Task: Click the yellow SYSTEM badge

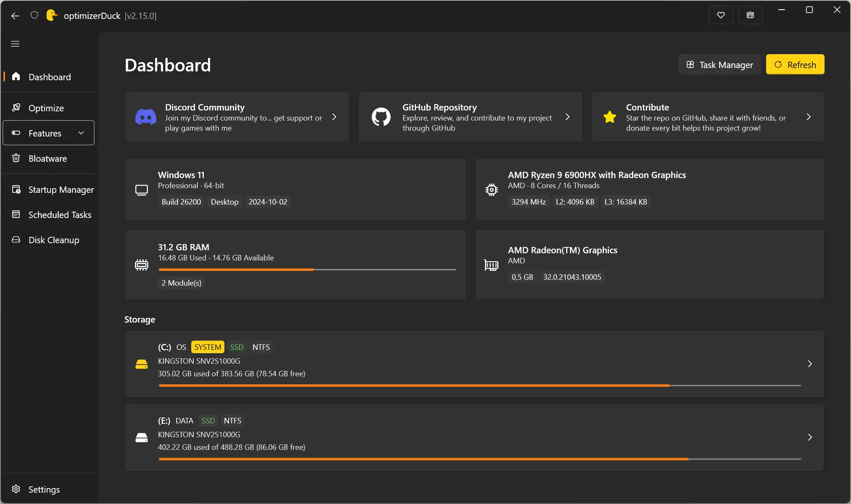Action: pyautogui.click(x=208, y=347)
